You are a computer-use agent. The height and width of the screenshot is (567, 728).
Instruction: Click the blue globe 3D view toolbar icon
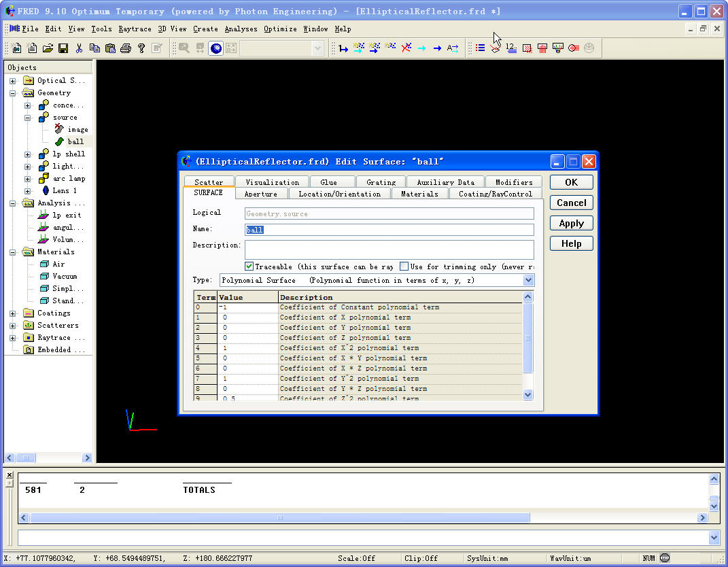click(x=216, y=48)
